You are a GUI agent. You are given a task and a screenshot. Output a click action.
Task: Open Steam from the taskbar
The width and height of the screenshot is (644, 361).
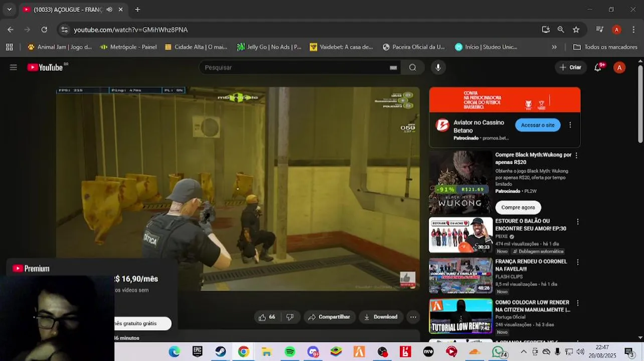click(220, 351)
